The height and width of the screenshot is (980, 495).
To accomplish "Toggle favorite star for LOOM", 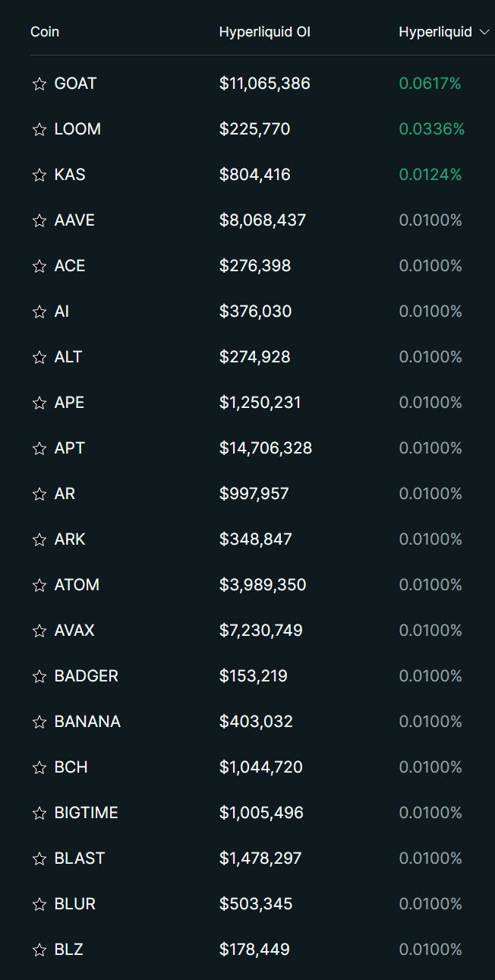I will [39, 129].
